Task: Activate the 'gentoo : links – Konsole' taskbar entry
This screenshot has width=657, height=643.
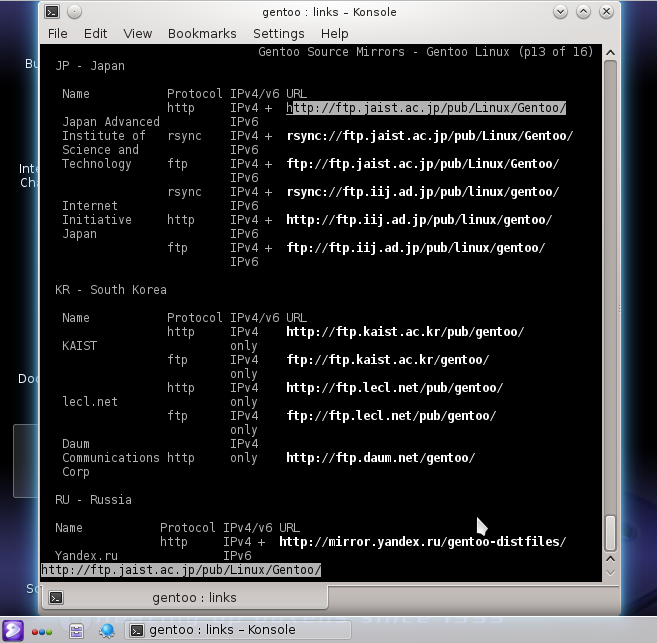Action: tap(238, 630)
